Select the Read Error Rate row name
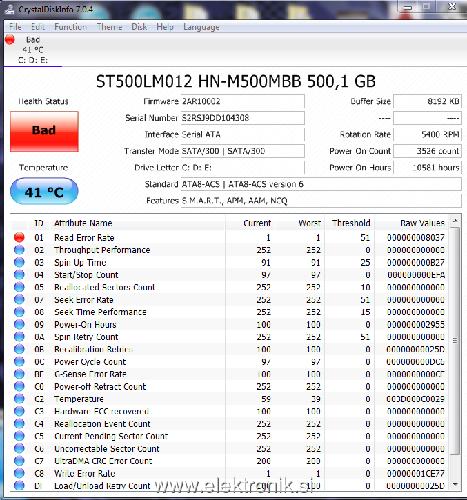The image size is (467, 500). tap(84, 238)
